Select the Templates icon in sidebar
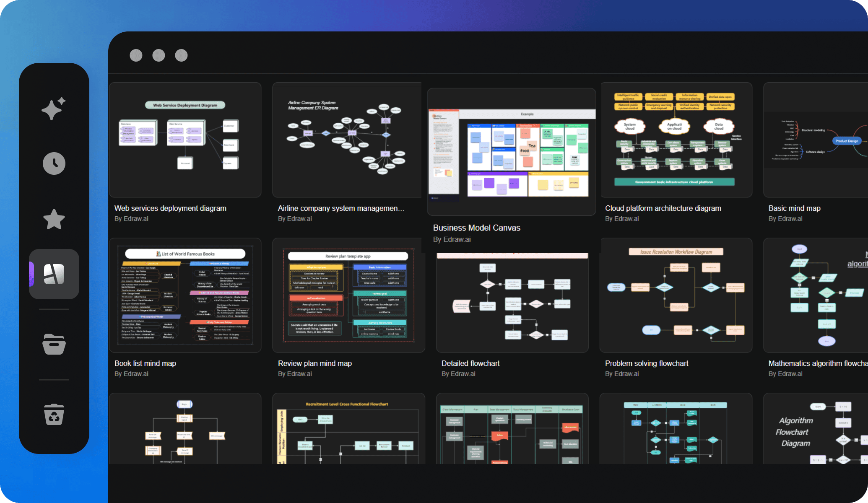The width and height of the screenshot is (868, 503). [x=54, y=274]
